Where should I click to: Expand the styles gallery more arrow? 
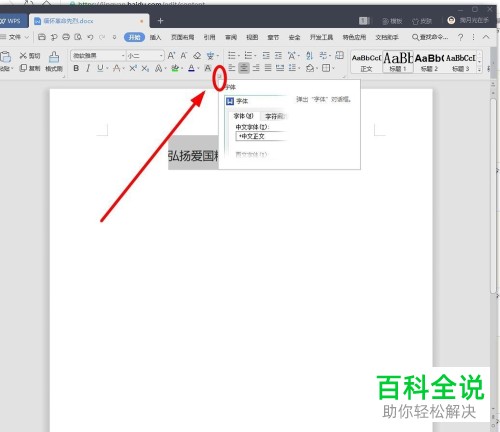point(479,69)
